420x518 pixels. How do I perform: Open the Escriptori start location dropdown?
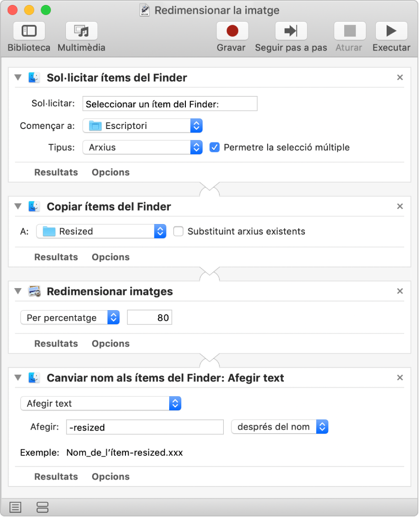pos(143,126)
